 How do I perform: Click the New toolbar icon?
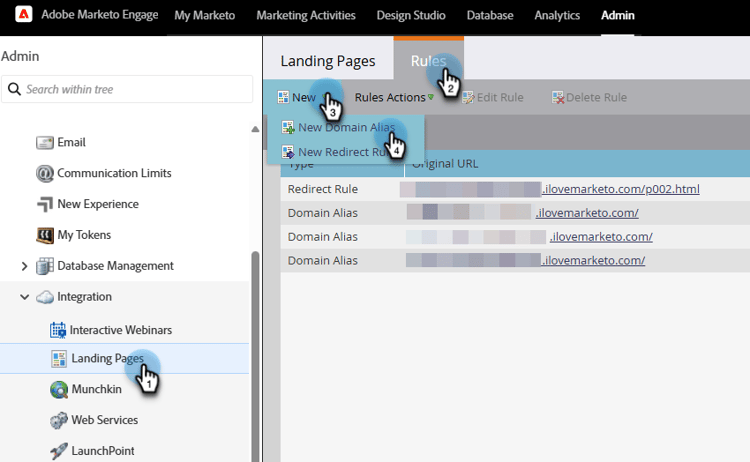click(x=283, y=97)
